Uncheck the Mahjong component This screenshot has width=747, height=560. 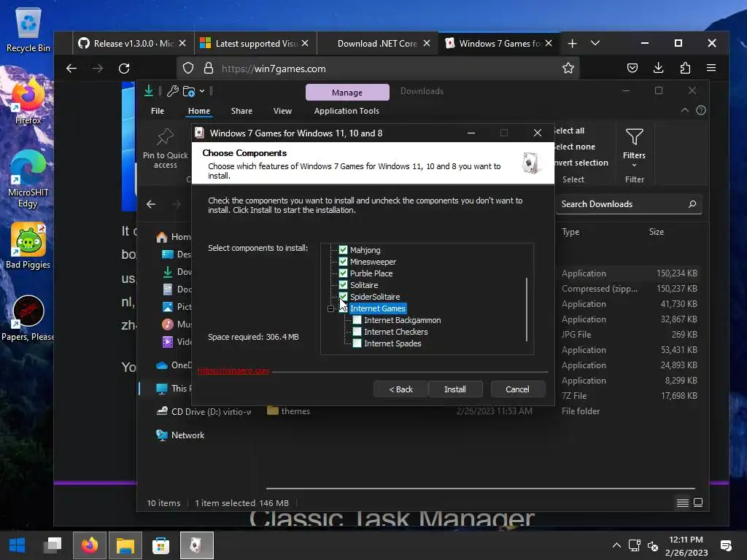point(343,250)
